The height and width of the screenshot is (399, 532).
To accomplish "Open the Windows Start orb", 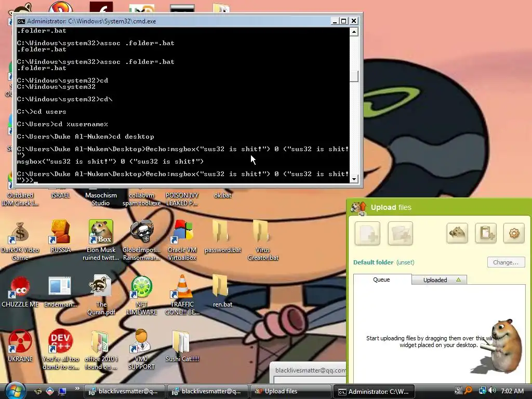I will 15,390.
